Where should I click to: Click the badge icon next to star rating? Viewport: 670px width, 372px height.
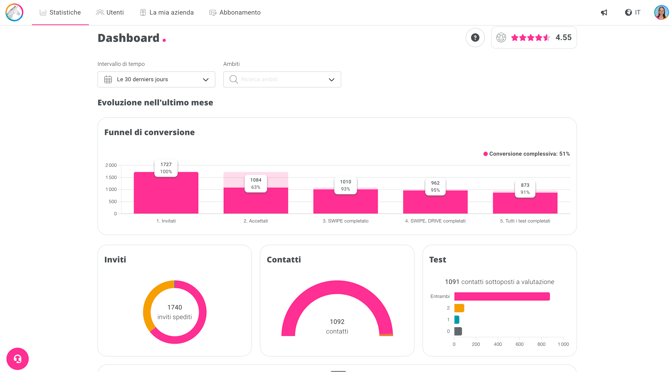[501, 38]
